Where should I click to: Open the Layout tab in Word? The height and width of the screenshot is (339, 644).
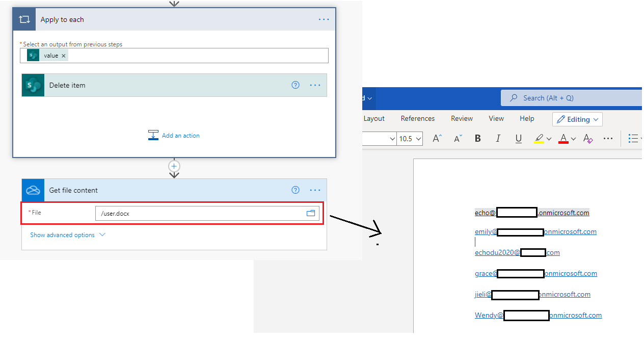coord(374,118)
